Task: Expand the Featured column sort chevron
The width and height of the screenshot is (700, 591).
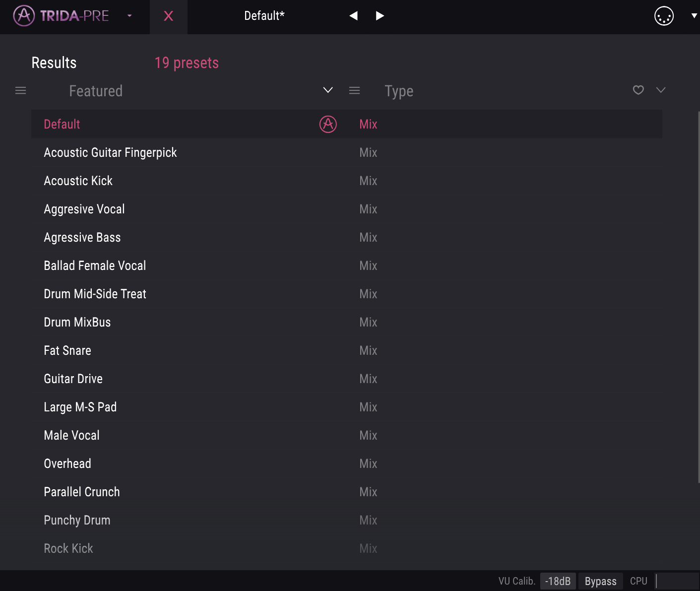Action: pyautogui.click(x=327, y=90)
